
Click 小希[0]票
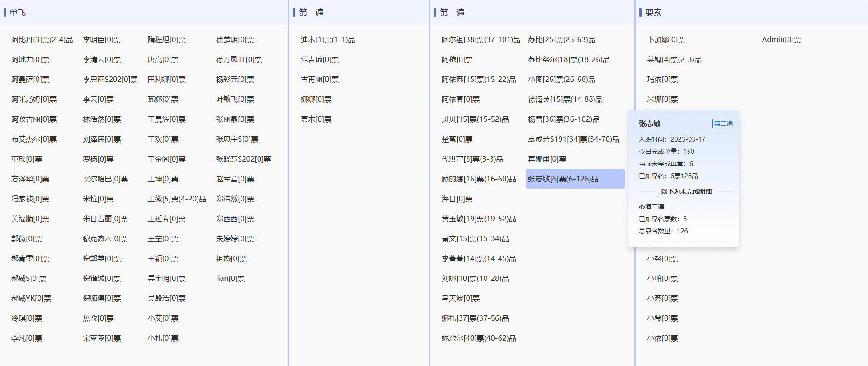662,318
